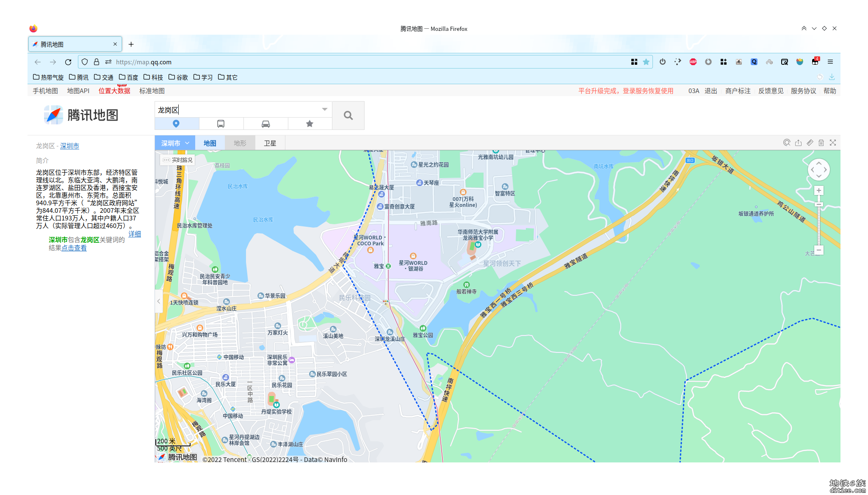Open the 手机地图 menu item
Screen dimensions: 868x495
(45, 91)
